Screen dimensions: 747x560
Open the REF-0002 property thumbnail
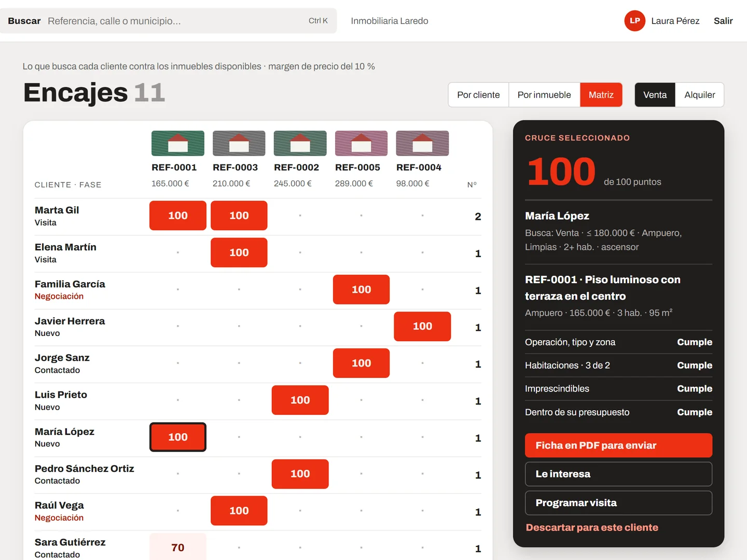click(x=300, y=143)
